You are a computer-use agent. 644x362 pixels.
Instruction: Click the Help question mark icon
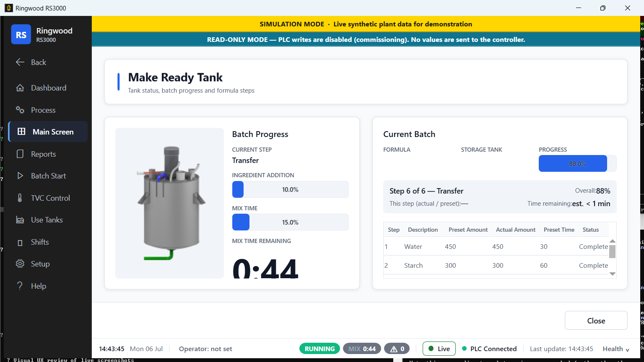click(20, 286)
